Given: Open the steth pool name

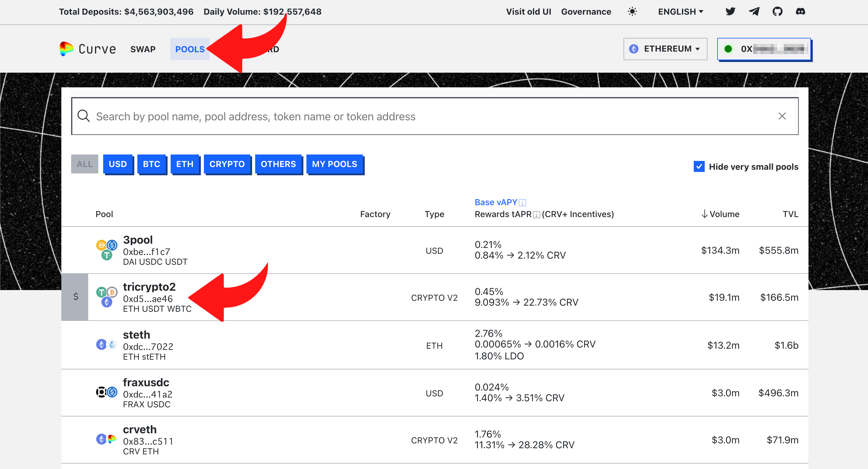Looking at the screenshot, I should 136,335.
